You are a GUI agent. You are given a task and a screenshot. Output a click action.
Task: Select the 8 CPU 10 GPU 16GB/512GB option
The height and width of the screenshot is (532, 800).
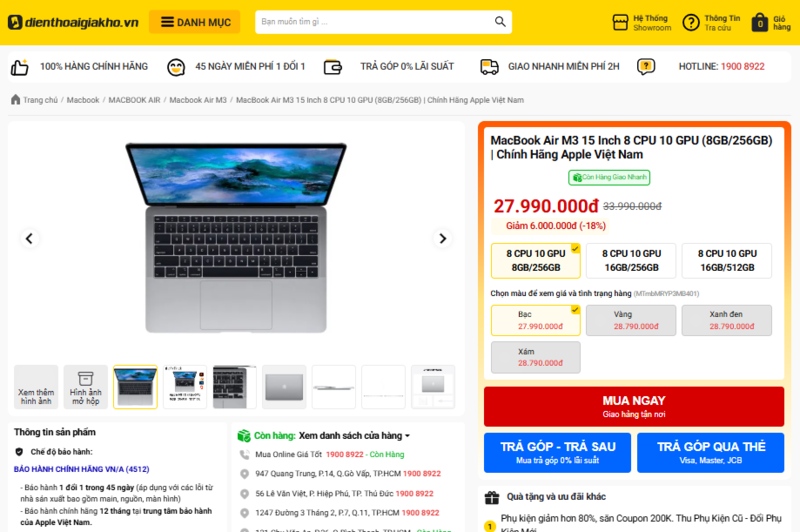coord(727,261)
